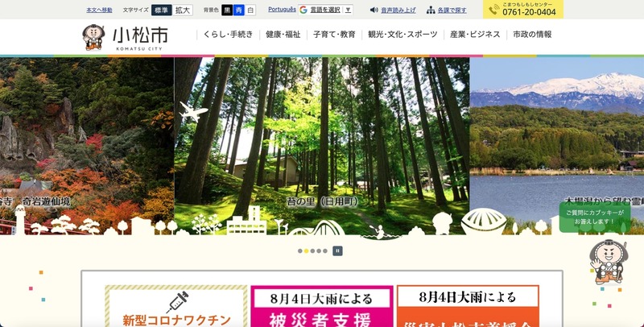This screenshot has height=327, width=644.
Task: Switch to the black background color
Action: pos(227,10)
